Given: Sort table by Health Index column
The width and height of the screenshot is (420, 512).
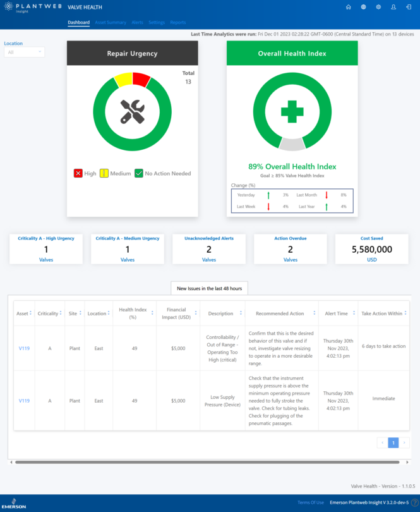Looking at the screenshot, I should coord(152,313).
